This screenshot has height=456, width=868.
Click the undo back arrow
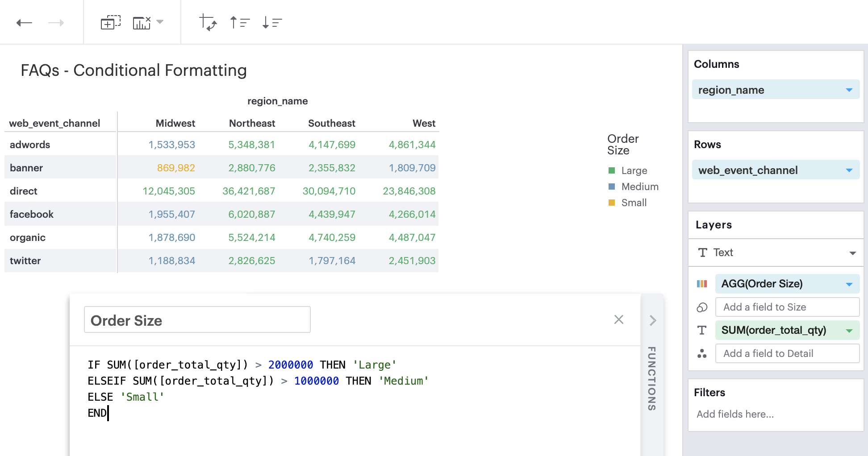pos(24,23)
